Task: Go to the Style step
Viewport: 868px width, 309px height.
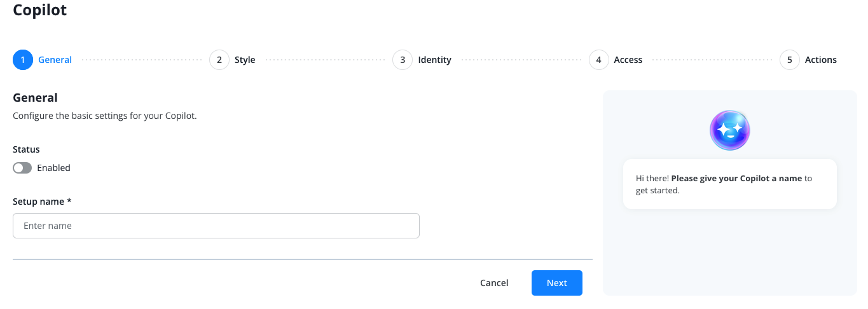Action: coord(245,60)
